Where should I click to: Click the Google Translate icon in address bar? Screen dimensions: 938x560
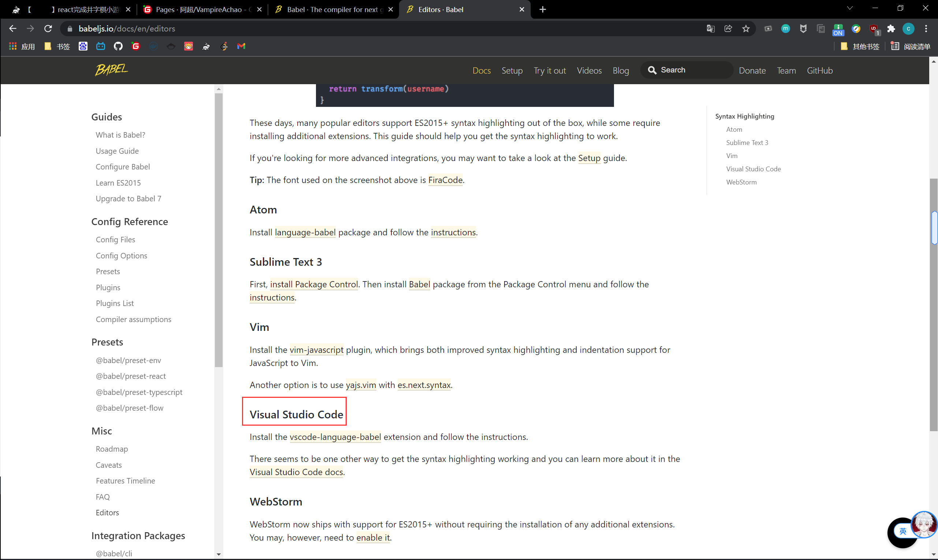710,29
